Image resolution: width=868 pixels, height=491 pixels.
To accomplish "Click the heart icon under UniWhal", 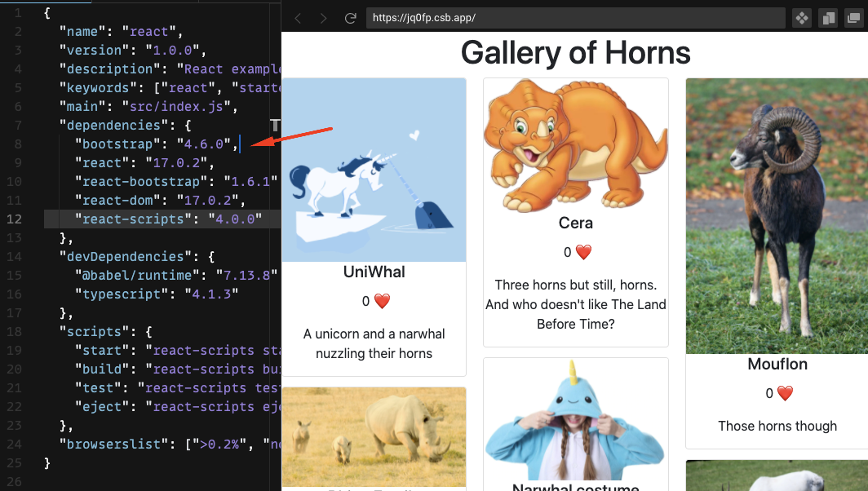I will pyautogui.click(x=381, y=300).
